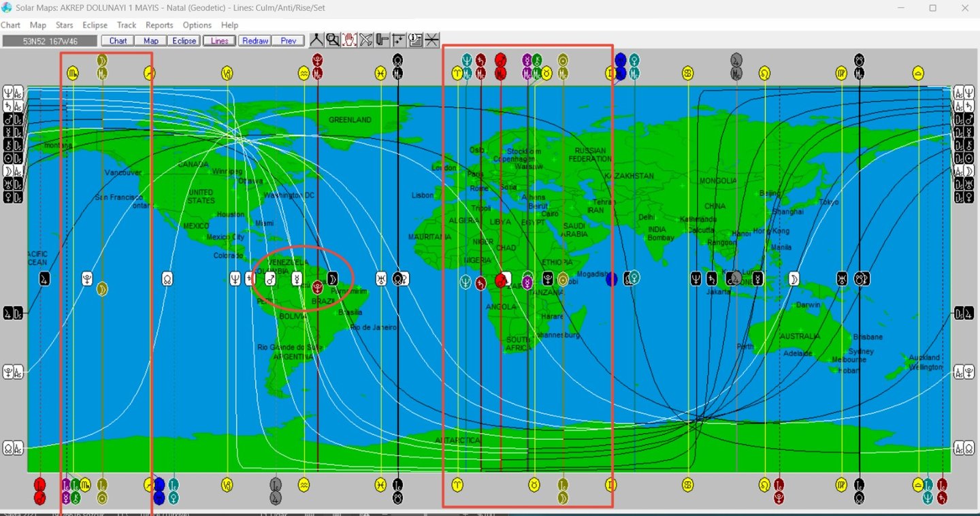Click the Jakarta city label
Image resolution: width=980 pixels, height=516 pixels.
719,291
